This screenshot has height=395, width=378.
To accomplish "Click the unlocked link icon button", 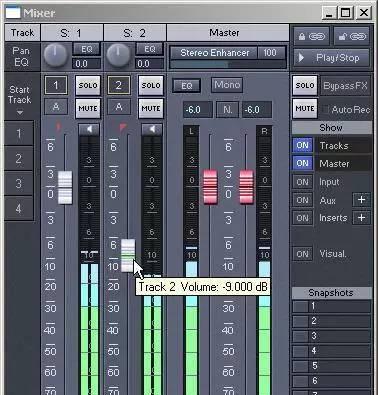I will coord(352,36).
